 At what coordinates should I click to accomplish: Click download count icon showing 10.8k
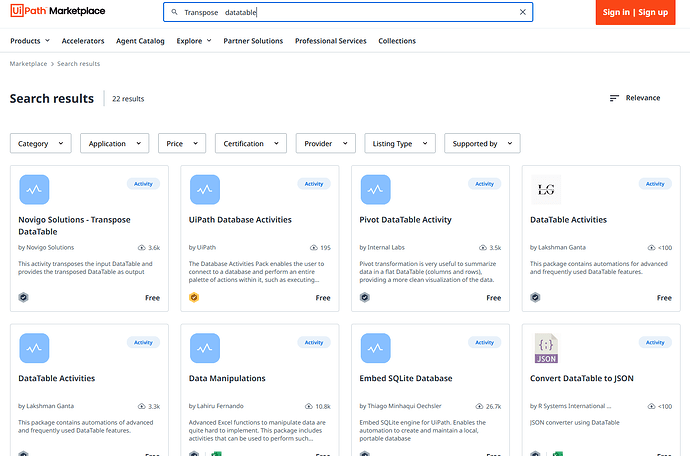(x=309, y=406)
